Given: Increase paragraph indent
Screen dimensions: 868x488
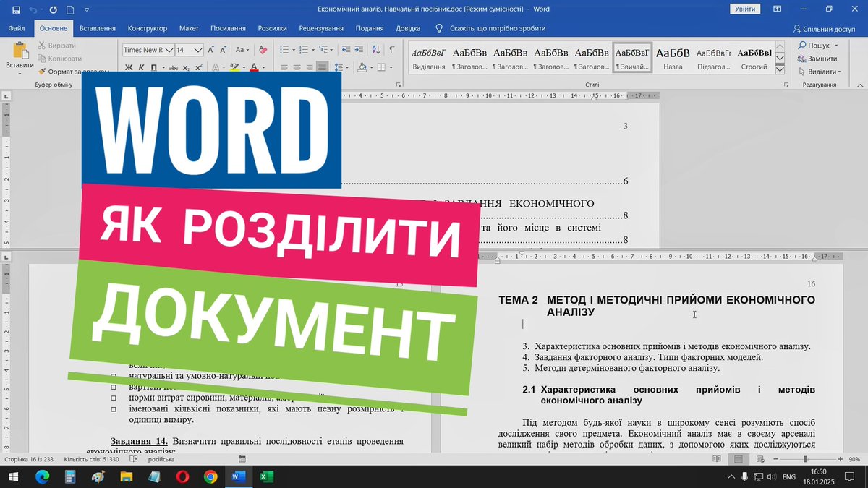Looking at the screenshot, I should [x=359, y=50].
